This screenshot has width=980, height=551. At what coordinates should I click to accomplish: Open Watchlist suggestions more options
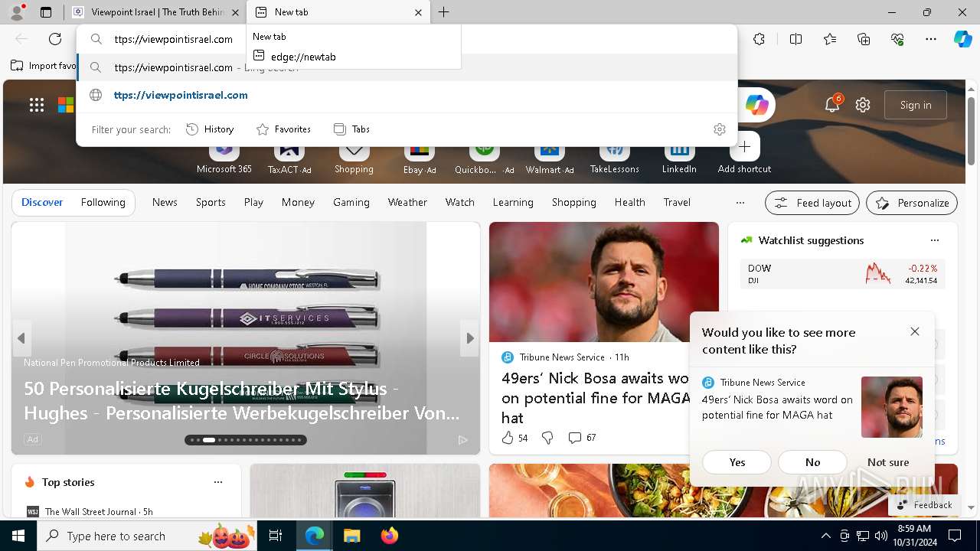click(x=934, y=240)
